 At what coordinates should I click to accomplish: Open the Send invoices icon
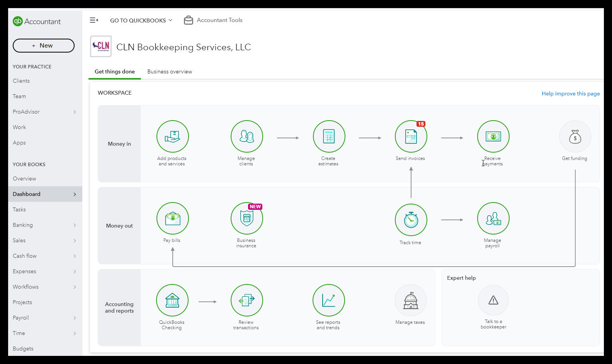[x=411, y=137]
